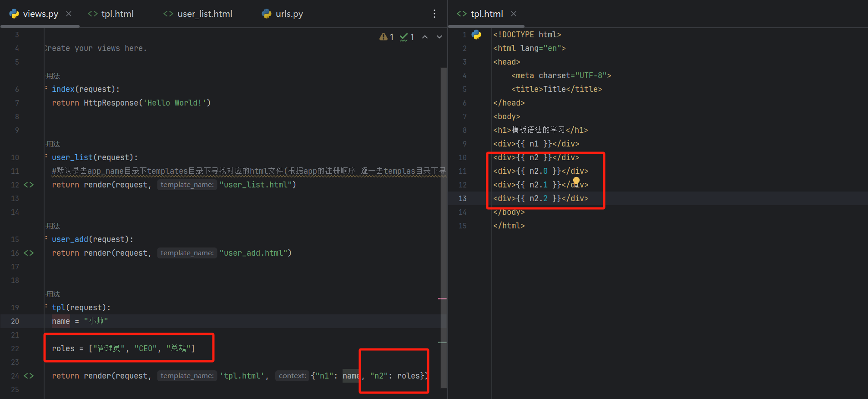Click the usages hint above index function
This screenshot has height=399, width=868.
[53, 76]
